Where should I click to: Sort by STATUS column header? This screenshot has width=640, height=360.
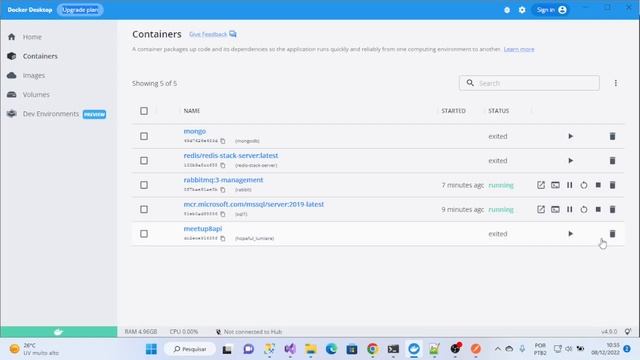click(x=499, y=111)
